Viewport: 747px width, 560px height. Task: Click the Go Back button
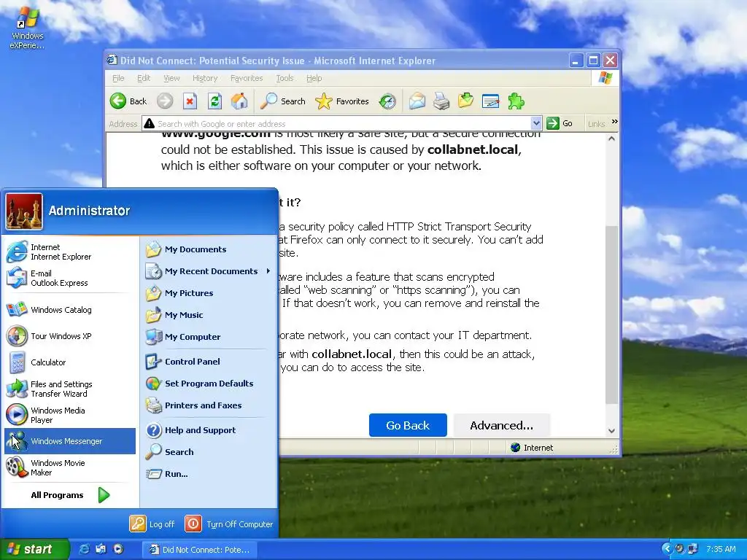click(408, 425)
